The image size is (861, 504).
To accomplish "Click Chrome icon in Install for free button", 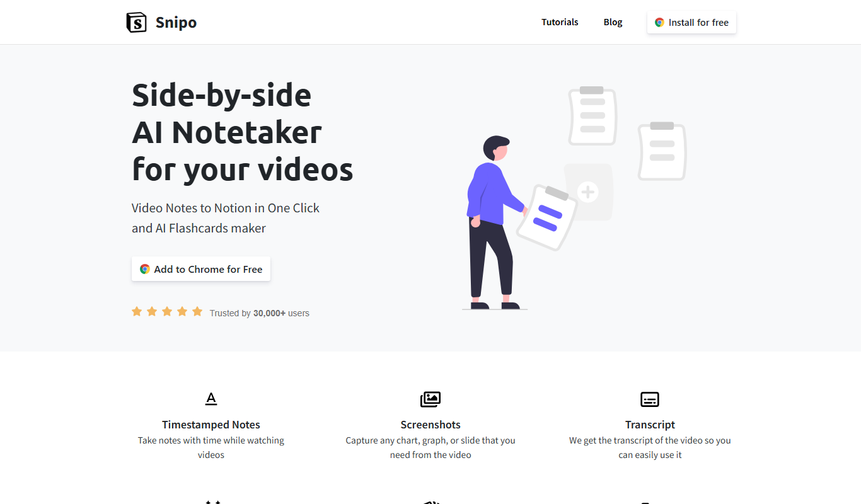I will point(659,22).
